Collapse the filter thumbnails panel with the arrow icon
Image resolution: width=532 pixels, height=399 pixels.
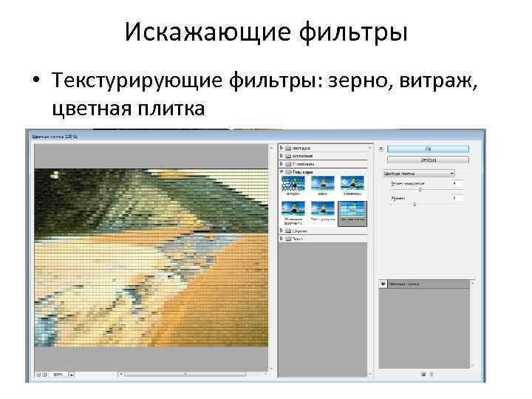pyautogui.click(x=381, y=149)
